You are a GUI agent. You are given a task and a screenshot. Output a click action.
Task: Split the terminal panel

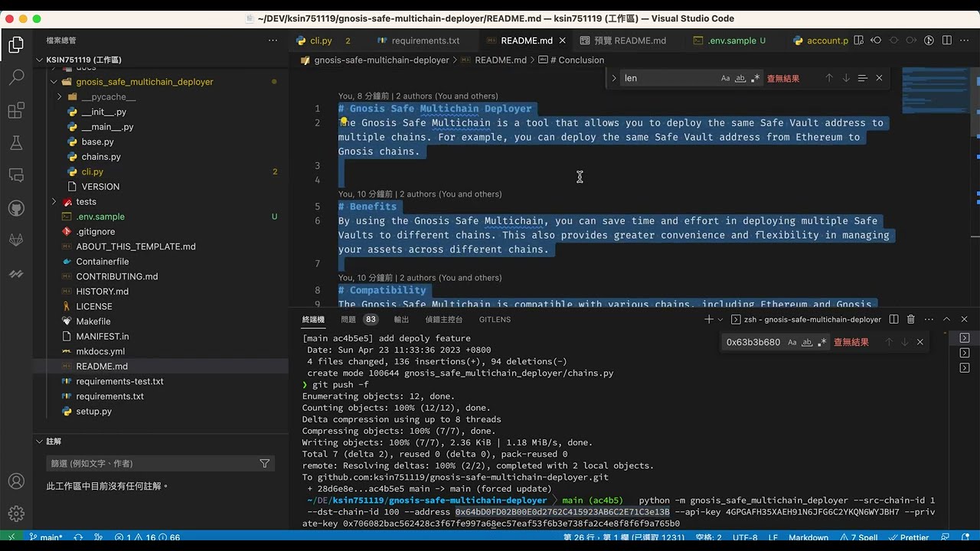click(893, 319)
